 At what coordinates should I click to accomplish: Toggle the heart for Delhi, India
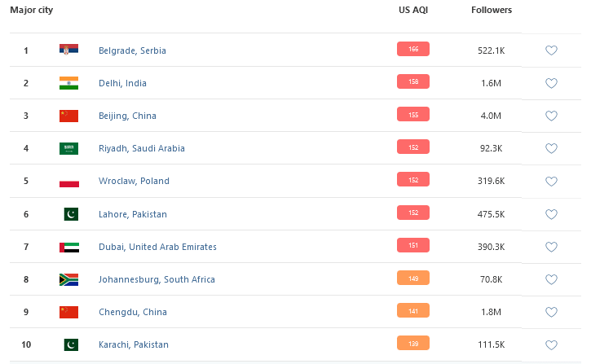551,83
